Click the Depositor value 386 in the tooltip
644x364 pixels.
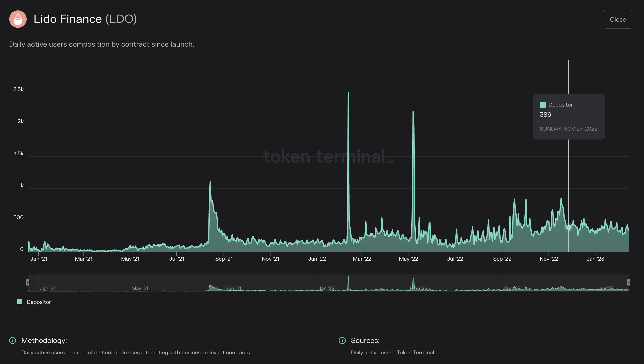pos(545,115)
